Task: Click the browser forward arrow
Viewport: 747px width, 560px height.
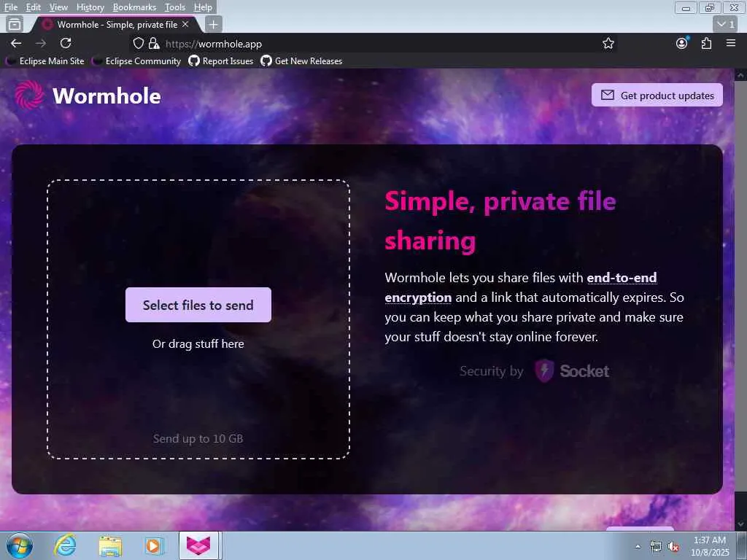Action: click(41, 43)
